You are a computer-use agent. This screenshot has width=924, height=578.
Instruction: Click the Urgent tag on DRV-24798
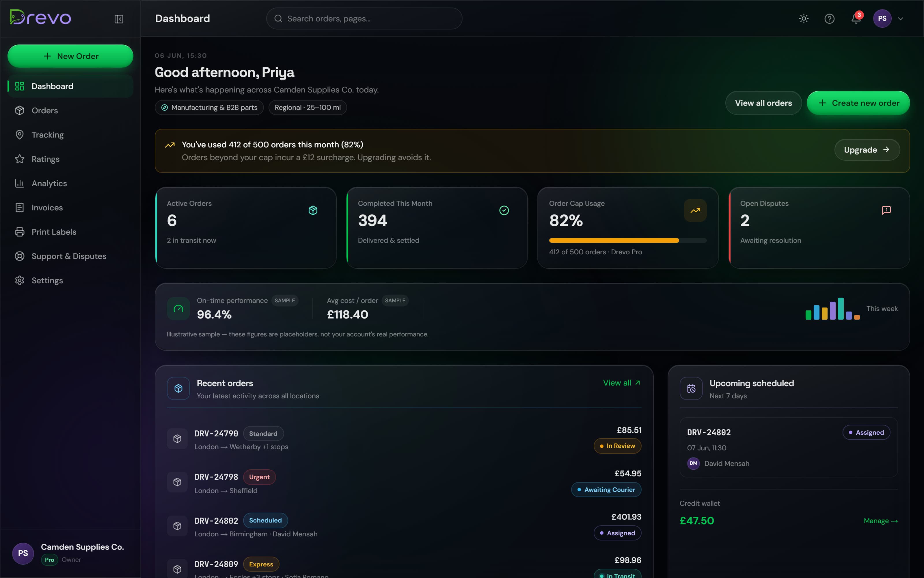click(x=259, y=477)
